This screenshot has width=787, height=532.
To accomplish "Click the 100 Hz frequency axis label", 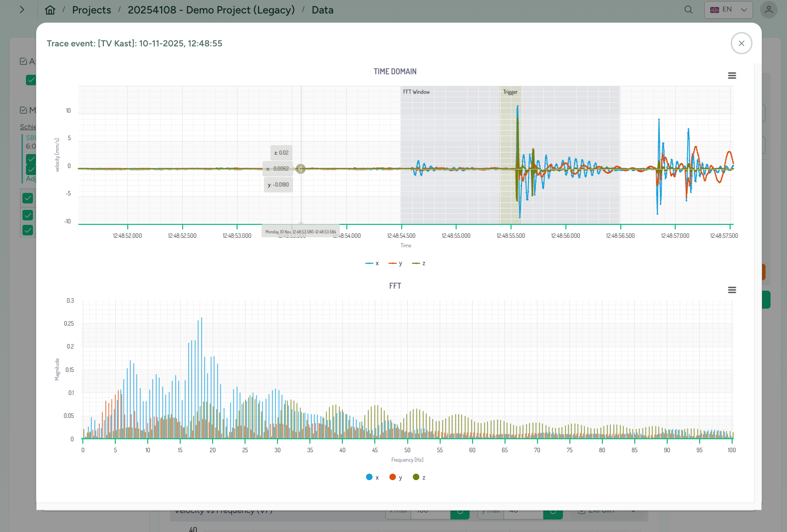I will coord(732,450).
